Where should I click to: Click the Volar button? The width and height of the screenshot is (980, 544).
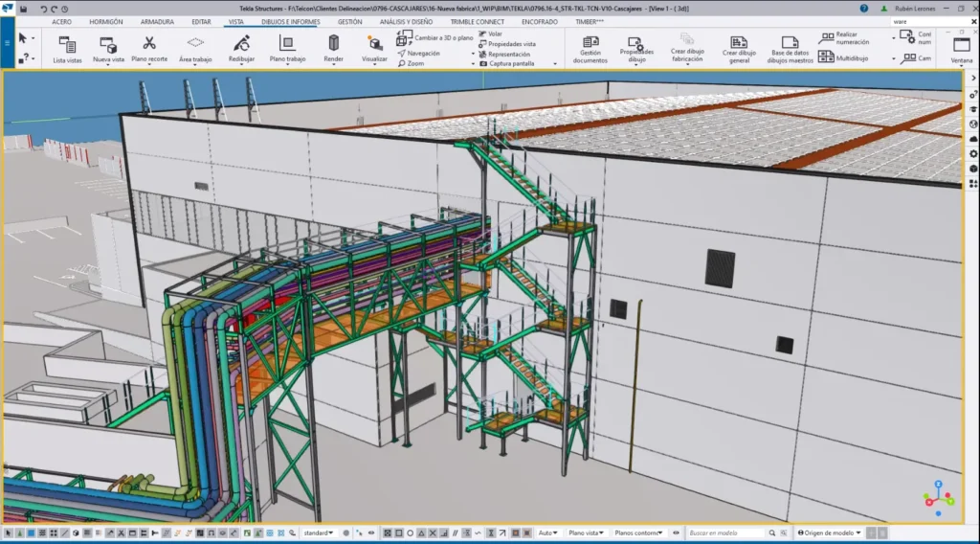pos(491,34)
